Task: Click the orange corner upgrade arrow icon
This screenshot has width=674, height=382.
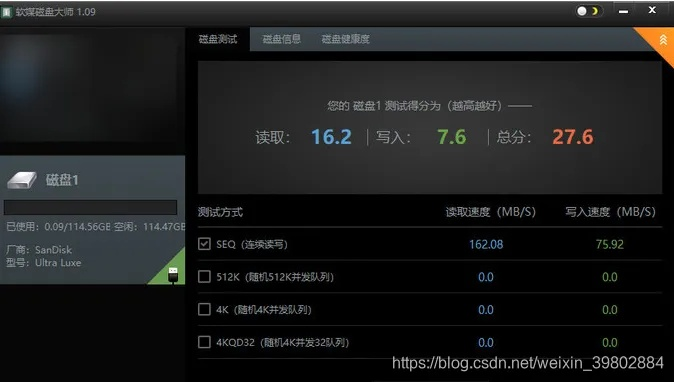Action: click(x=663, y=40)
